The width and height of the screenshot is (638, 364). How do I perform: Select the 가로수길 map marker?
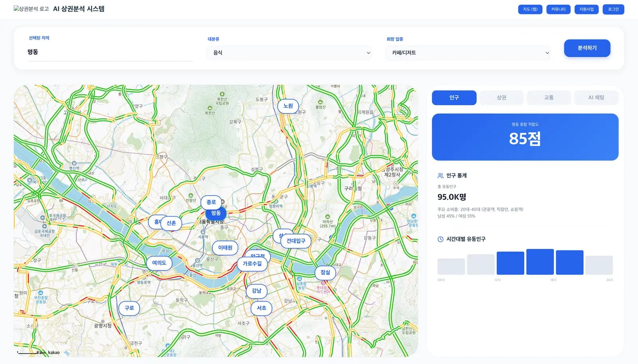[x=252, y=264]
